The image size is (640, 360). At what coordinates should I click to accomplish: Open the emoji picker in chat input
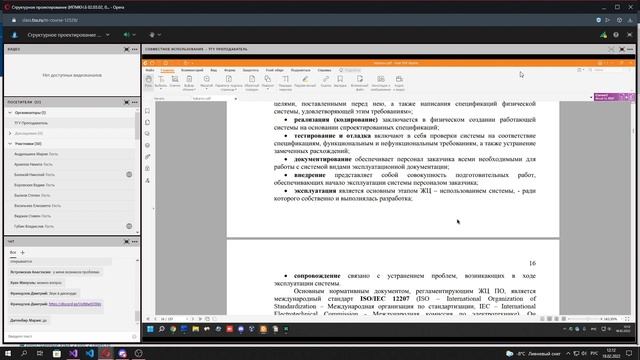(x=134, y=336)
